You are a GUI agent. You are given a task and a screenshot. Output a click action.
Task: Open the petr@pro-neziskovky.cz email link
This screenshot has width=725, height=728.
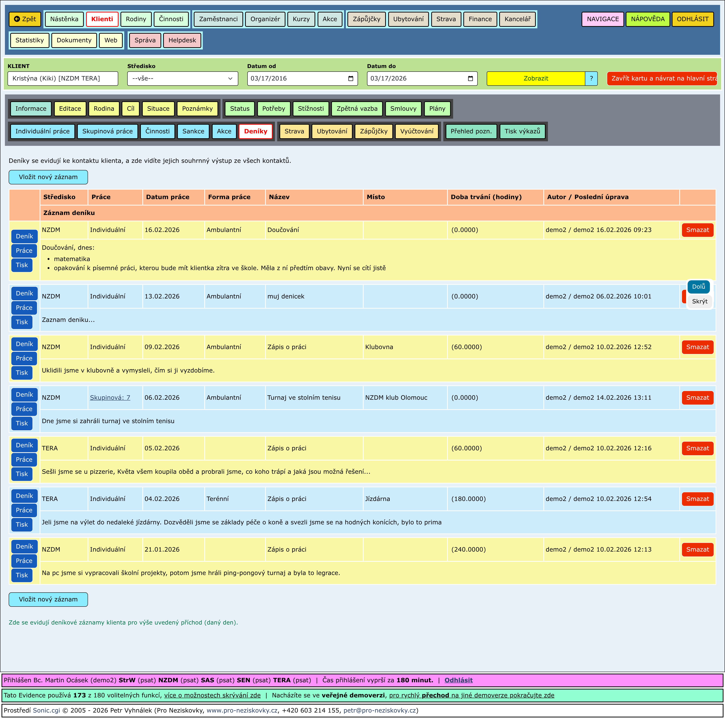pyautogui.click(x=380, y=710)
